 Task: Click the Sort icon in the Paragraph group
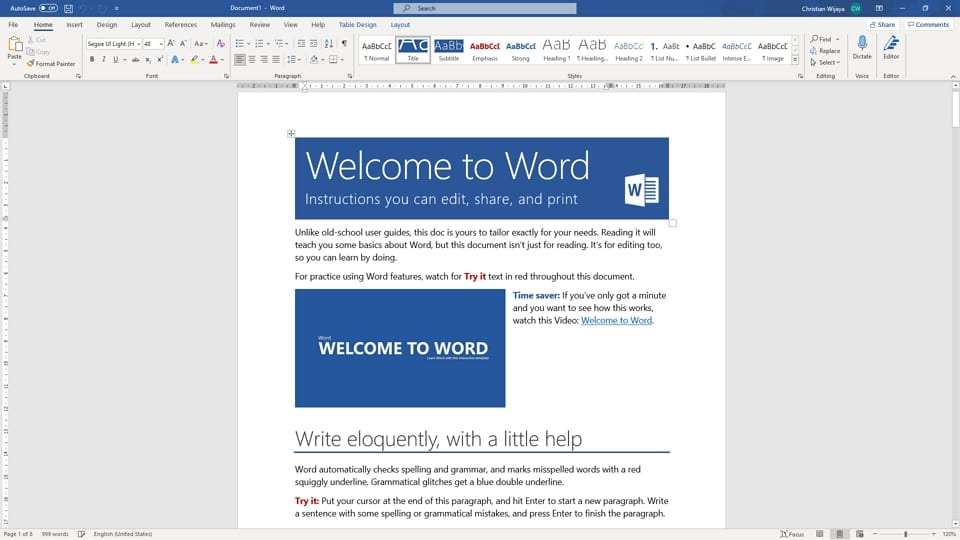point(328,44)
